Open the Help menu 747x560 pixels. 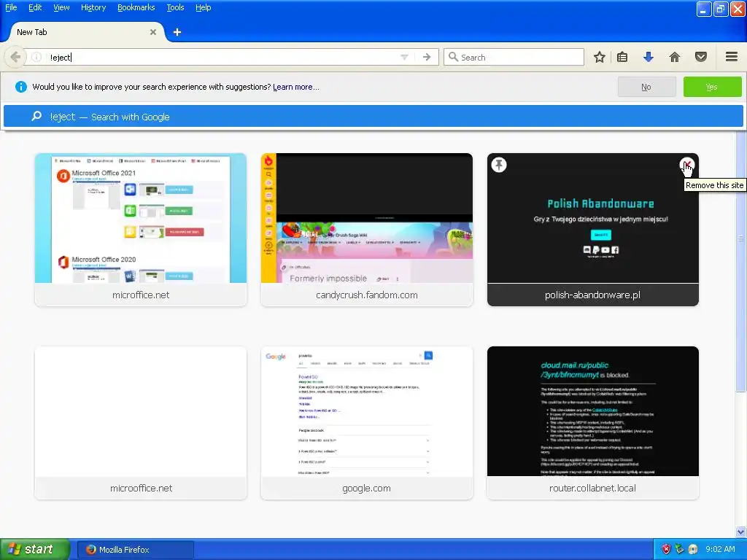coord(204,7)
